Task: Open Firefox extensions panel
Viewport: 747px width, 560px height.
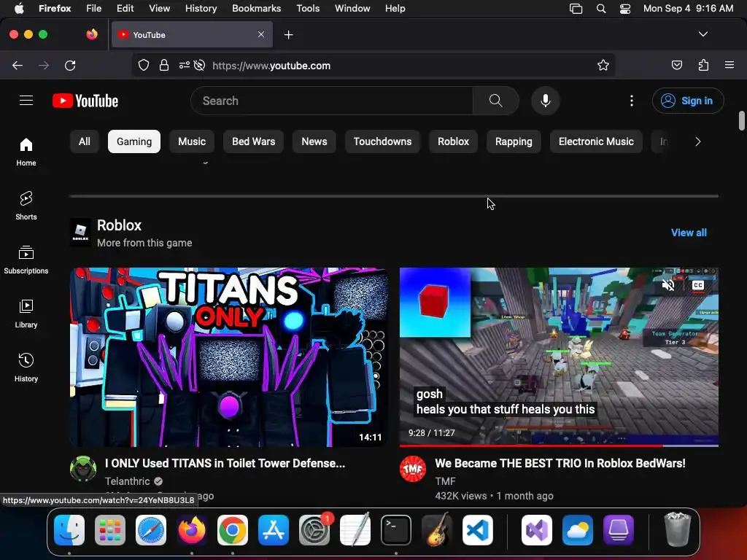Action: point(703,65)
